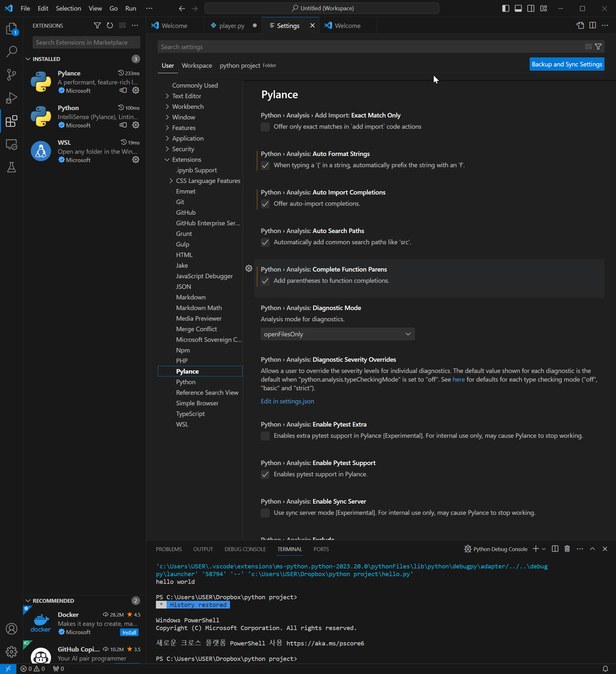Open WSL extension manage gear
This screenshot has width=616, height=674.
pos(136,160)
